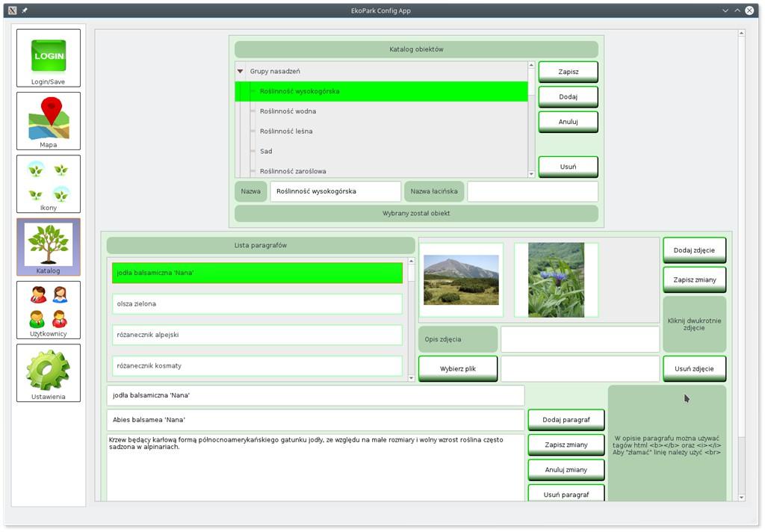765x532 pixels.
Task: Edit Latin name field Abies balsamea 'Nana'
Action: click(316, 420)
